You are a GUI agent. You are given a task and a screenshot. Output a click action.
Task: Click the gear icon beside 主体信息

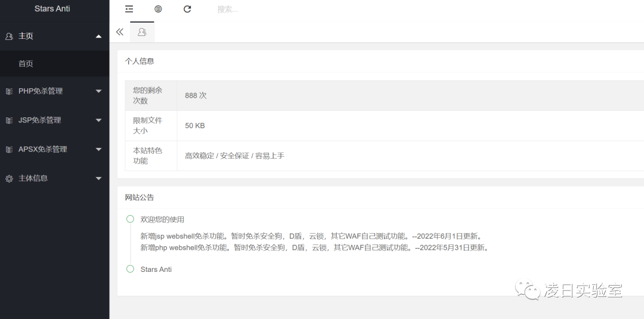pos(9,179)
